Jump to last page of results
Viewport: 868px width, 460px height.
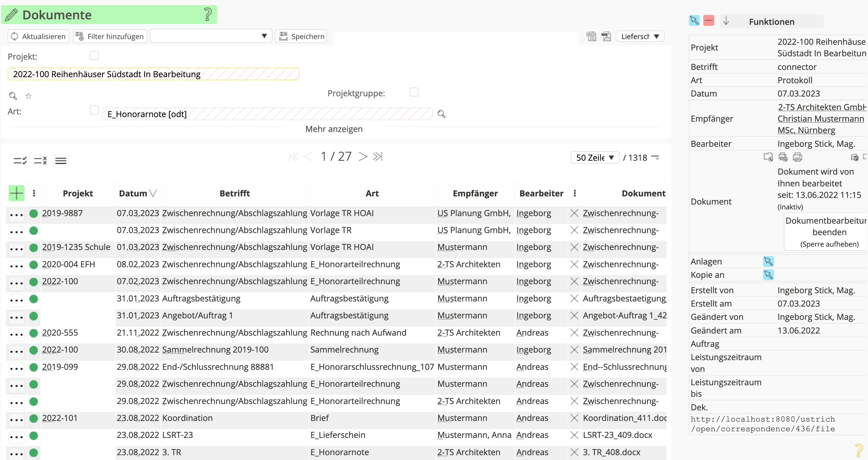point(378,156)
